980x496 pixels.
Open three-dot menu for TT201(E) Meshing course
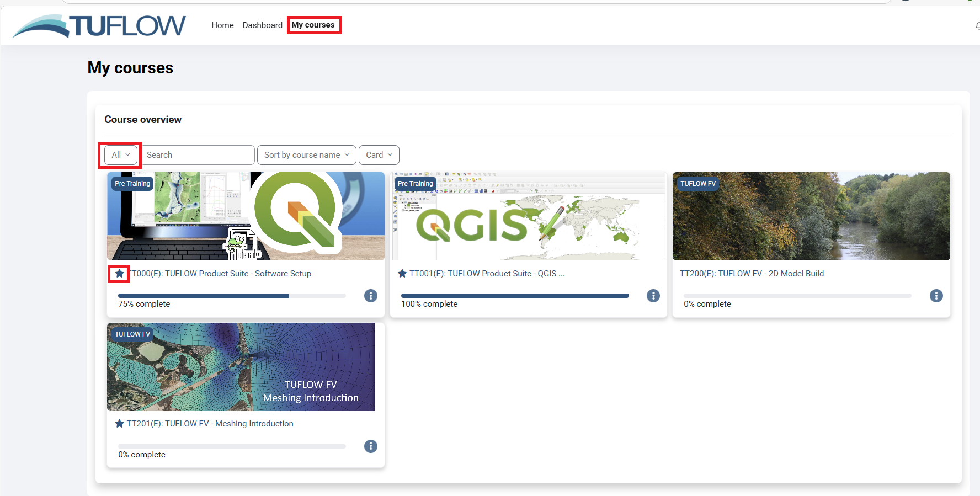[371, 446]
